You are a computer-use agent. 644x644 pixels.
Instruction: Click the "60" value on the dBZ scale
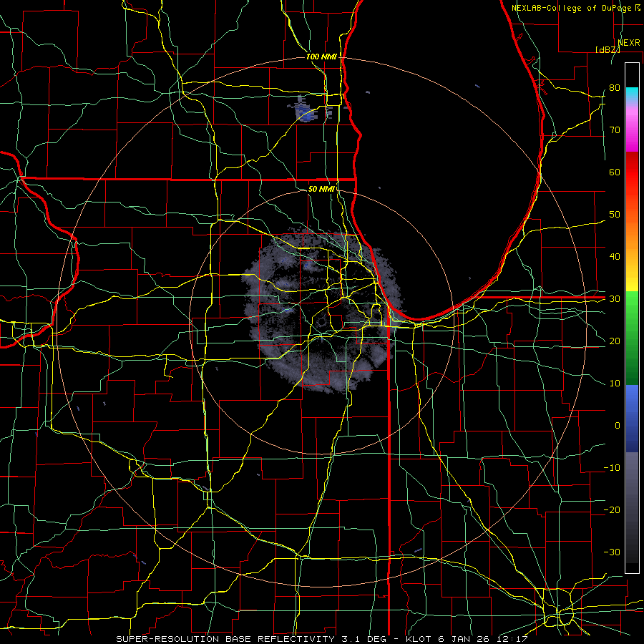pyautogui.click(x=615, y=172)
